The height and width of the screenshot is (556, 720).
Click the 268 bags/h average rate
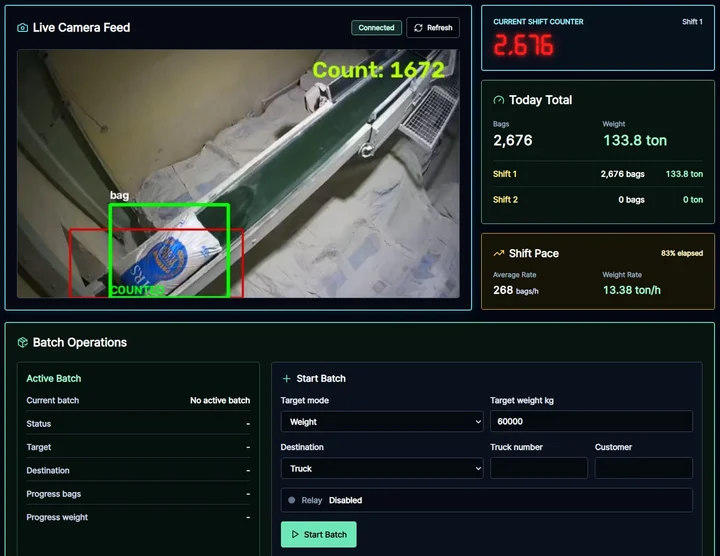(x=516, y=290)
